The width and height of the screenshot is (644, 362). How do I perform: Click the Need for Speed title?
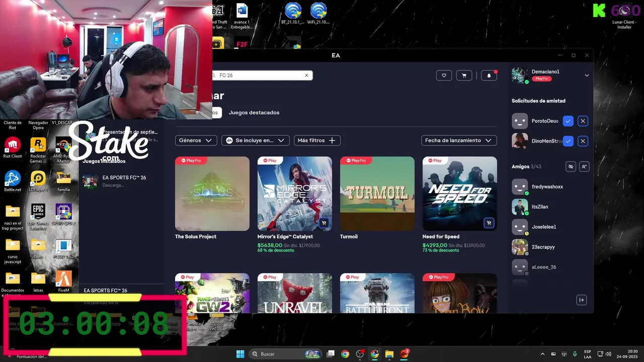441,237
